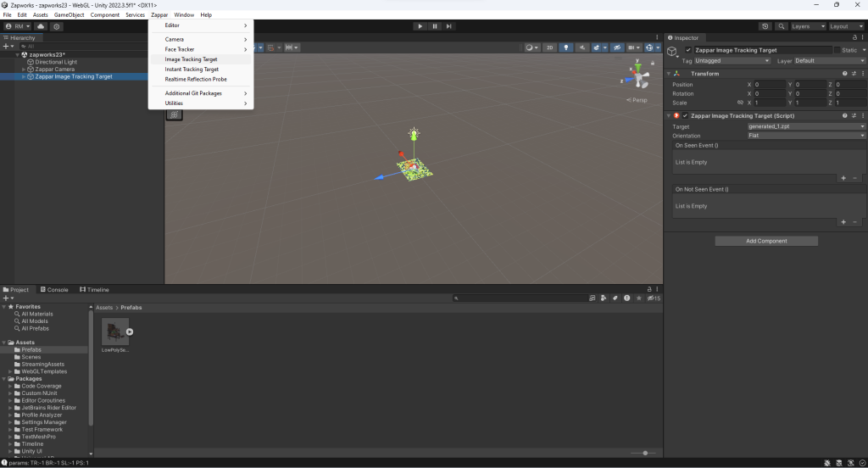Viewport: 868px width, 468px height.
Task: Select Directional Light in Hierarchy
Action: 56,62
